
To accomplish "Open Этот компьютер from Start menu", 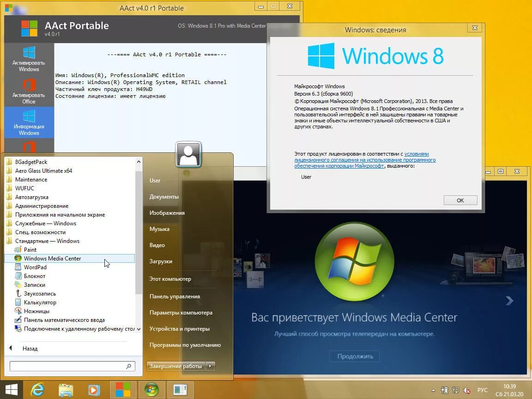I will click(170, 279).
